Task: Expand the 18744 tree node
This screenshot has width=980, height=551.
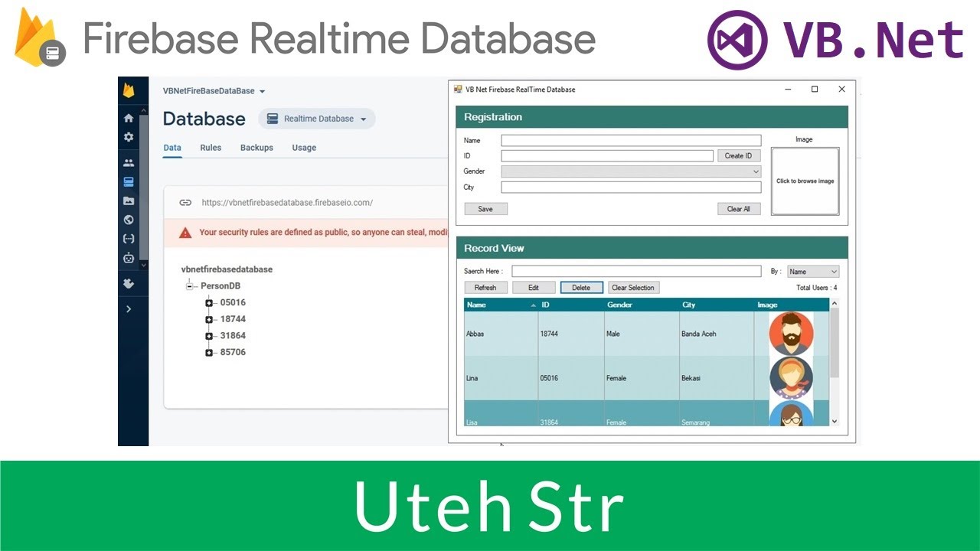Action: tap(209, 319)
